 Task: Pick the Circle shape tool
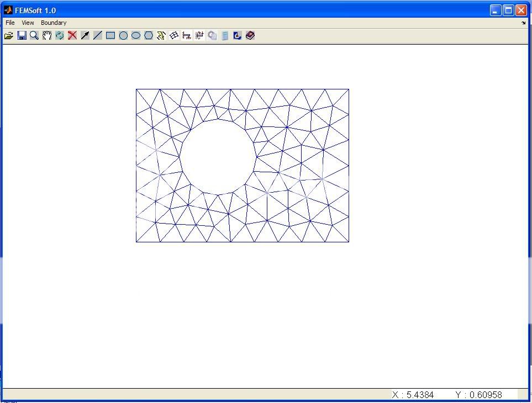pos(123,36)
